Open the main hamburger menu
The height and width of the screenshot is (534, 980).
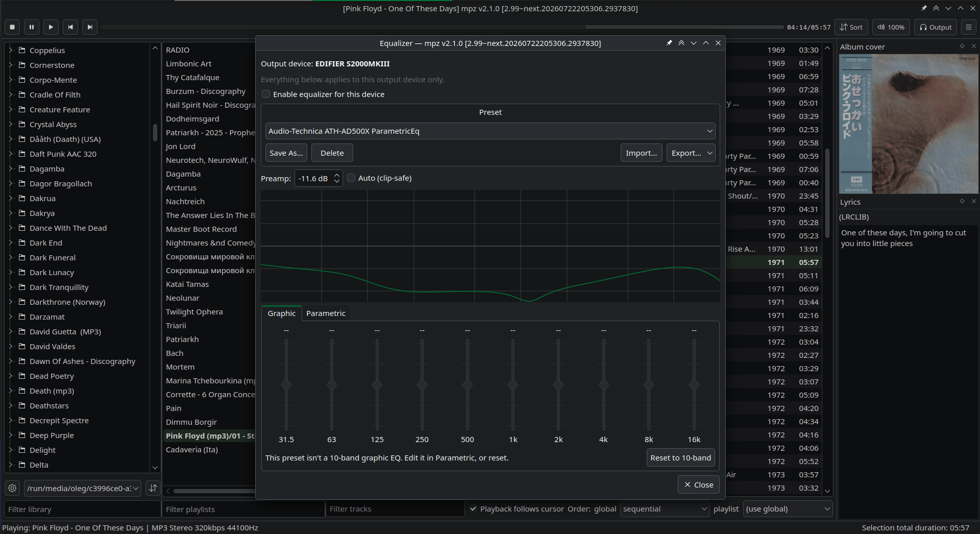pos(968,27)
